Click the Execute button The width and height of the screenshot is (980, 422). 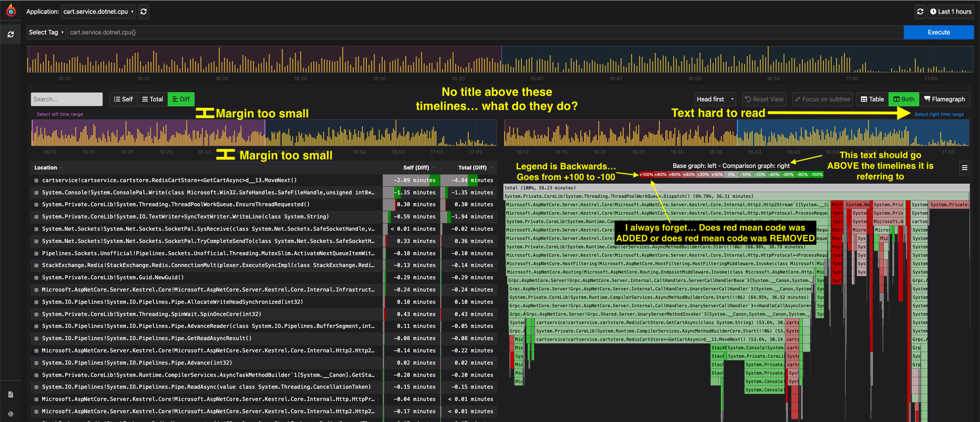[x=939, y=32]
